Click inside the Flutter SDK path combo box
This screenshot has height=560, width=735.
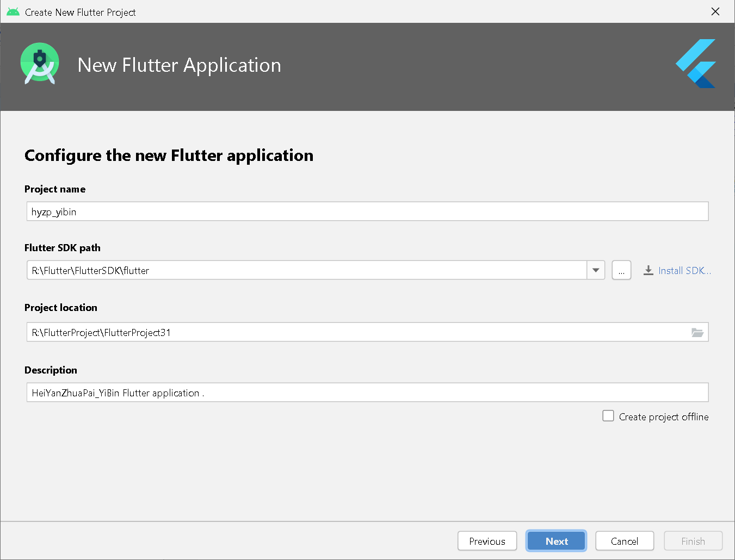click(x=305, y=270)
